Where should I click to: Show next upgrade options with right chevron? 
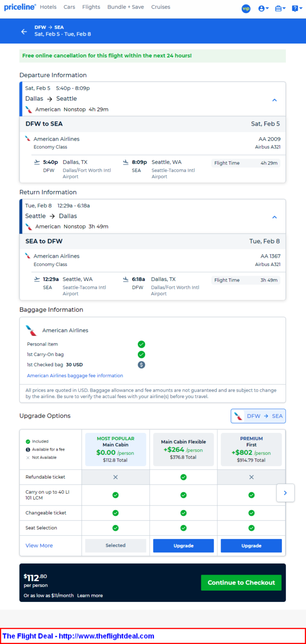285,493
